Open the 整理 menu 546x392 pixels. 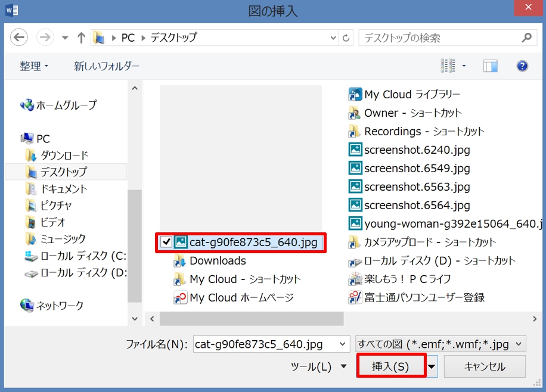(34, 66)
